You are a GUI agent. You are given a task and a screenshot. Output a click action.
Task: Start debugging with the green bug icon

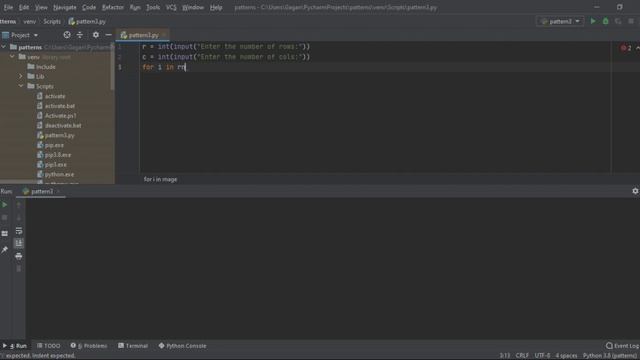(x=606, y=21)
